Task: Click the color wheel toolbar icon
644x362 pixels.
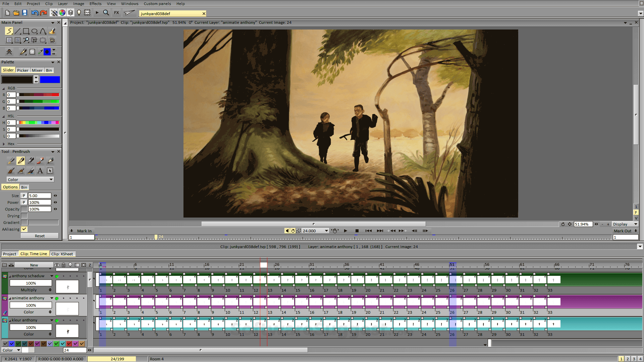Action: point(62,13)
